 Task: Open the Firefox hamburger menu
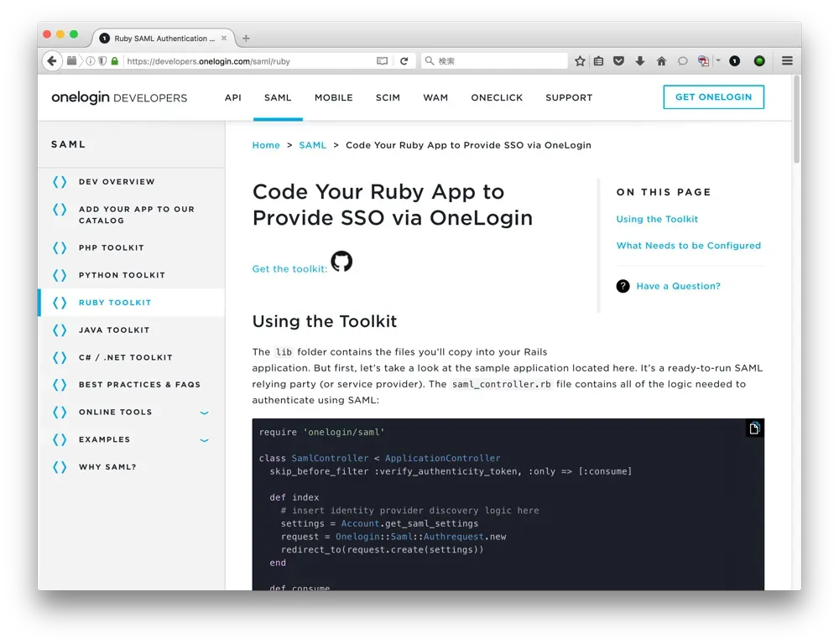tap(787, 60)
